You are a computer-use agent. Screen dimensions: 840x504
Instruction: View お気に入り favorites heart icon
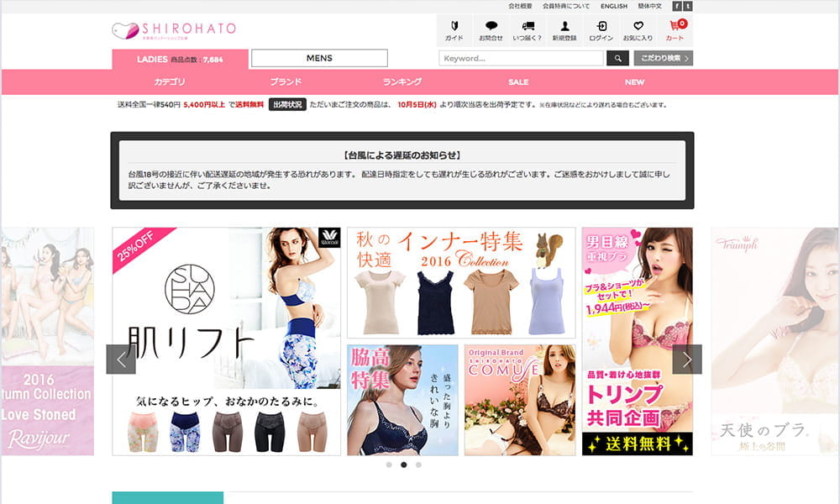[x=638, y=30]
